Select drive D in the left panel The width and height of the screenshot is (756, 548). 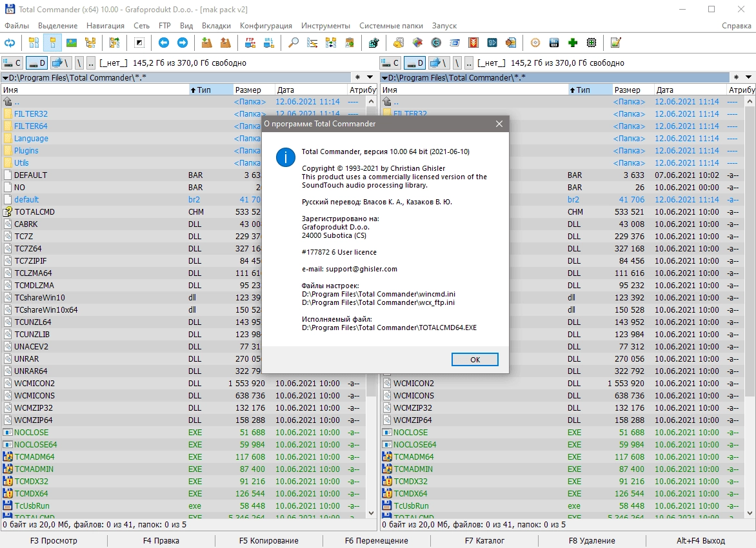pos(36,63)
